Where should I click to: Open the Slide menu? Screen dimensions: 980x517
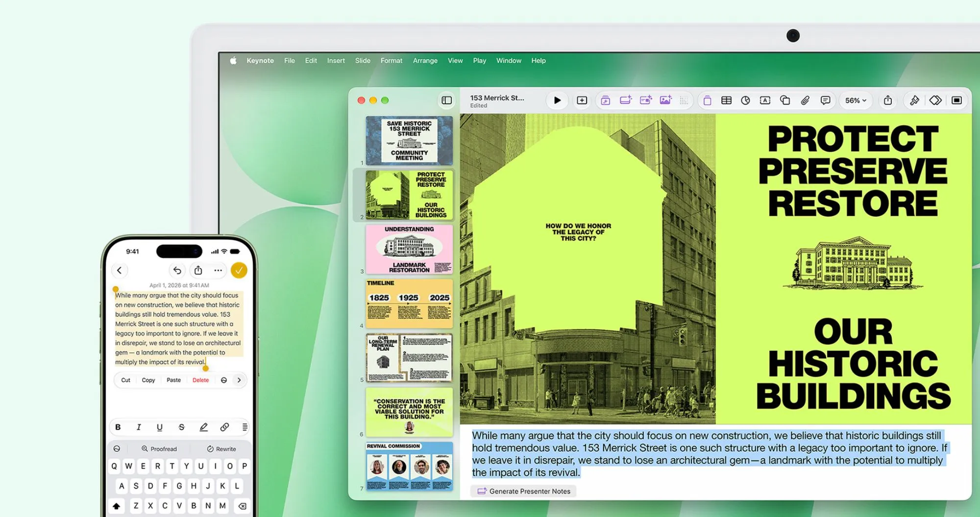(363, 61)
